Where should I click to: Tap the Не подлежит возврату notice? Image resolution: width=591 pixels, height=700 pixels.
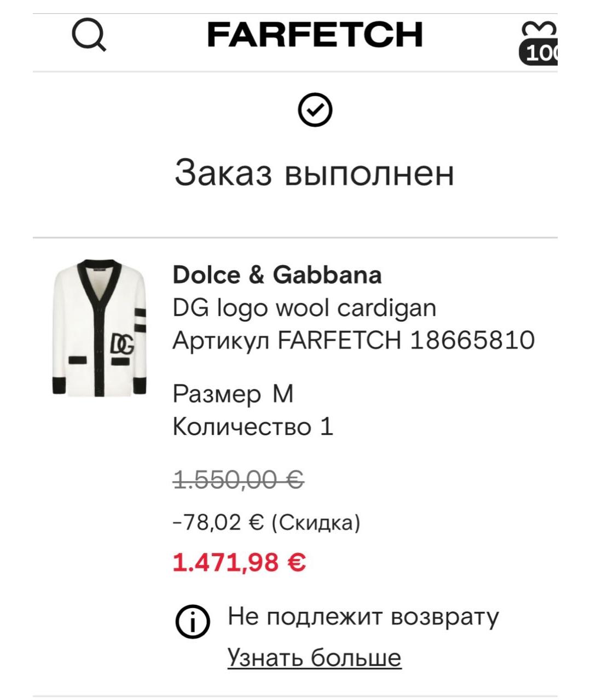pos(363,616)
